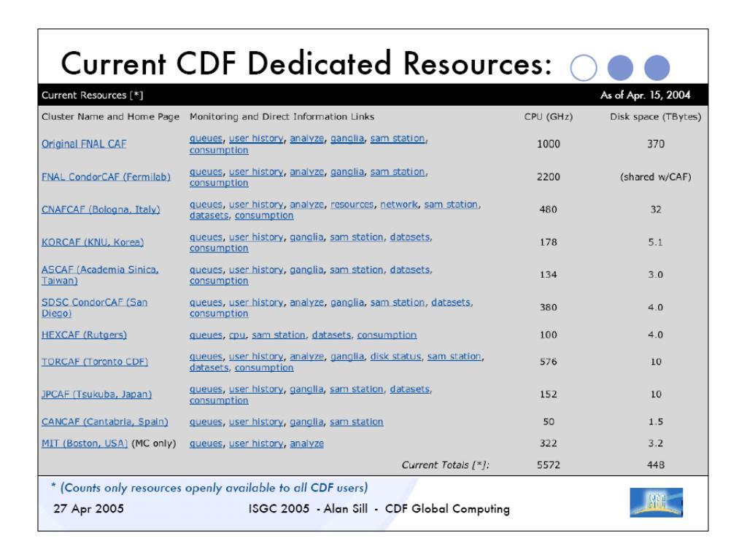Select the CPU value 2200
Image resolution: width=747 pixels, height=560 pixels.
point(549,176)
